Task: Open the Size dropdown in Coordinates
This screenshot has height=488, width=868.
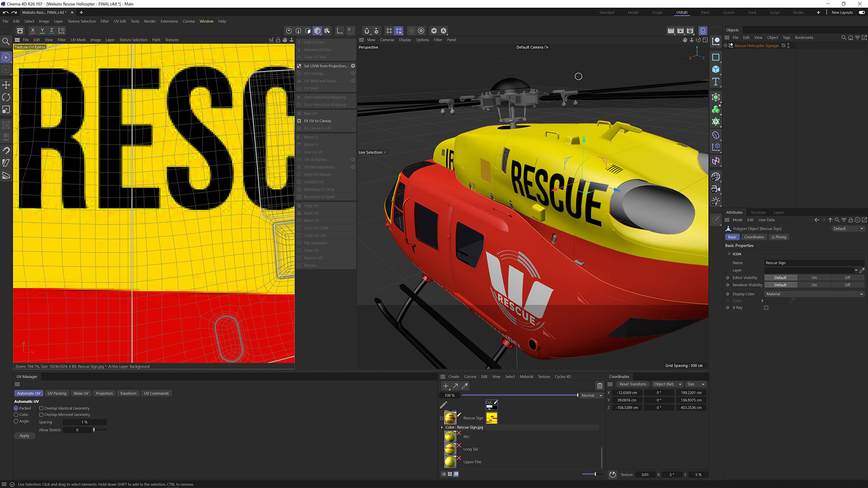Action: (696, 384)
